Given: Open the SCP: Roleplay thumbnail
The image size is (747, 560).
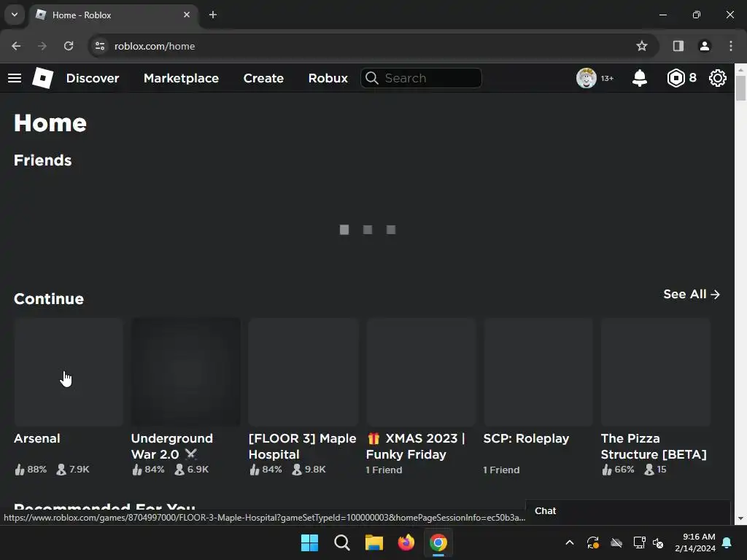Looking at the screenshot, I should click(x=538, y=372).
